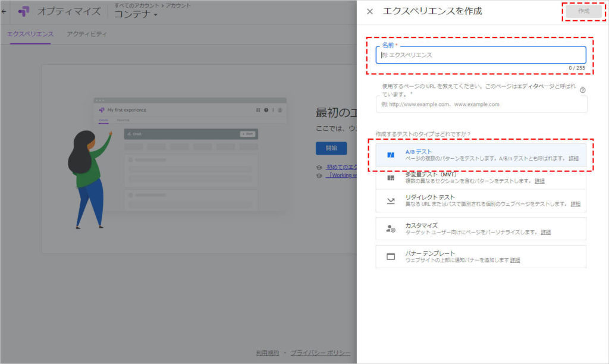Select the A/B テスト icon
The height and width of the screenshot is (364, 609).
(391, 155)
